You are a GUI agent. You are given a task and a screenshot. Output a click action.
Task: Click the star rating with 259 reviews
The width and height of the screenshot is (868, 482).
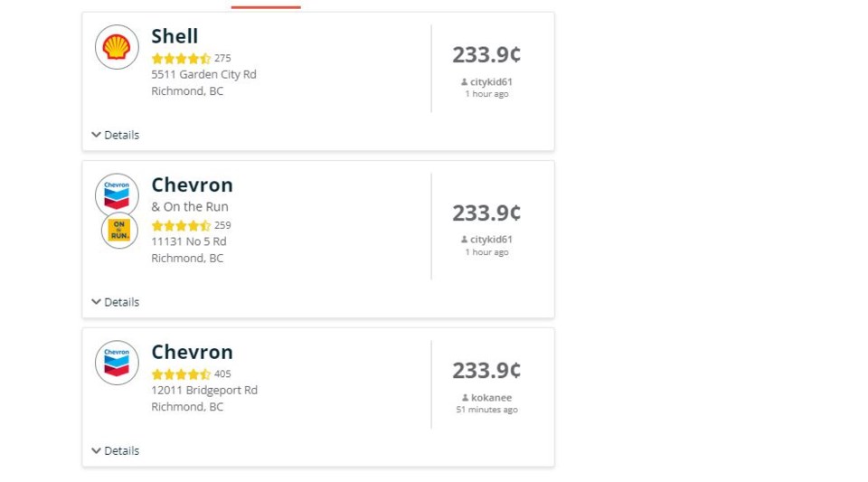pyautogui.click(x=181, y=225)
